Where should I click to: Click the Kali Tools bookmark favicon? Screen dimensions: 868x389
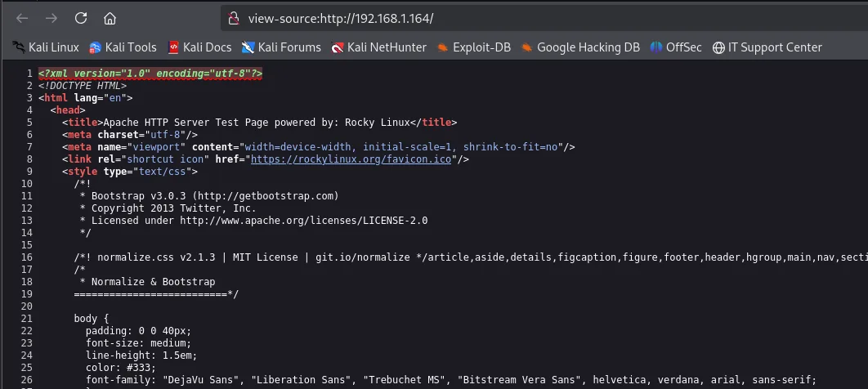coord(95,47)
